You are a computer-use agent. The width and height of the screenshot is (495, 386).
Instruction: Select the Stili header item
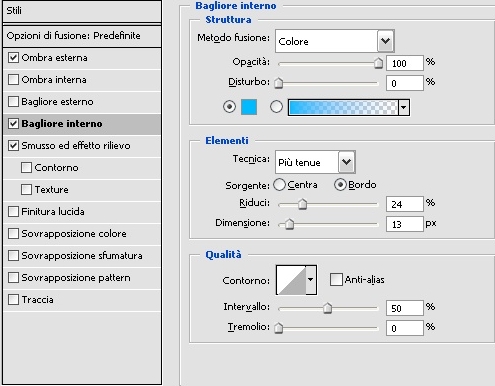pos(82,11)
